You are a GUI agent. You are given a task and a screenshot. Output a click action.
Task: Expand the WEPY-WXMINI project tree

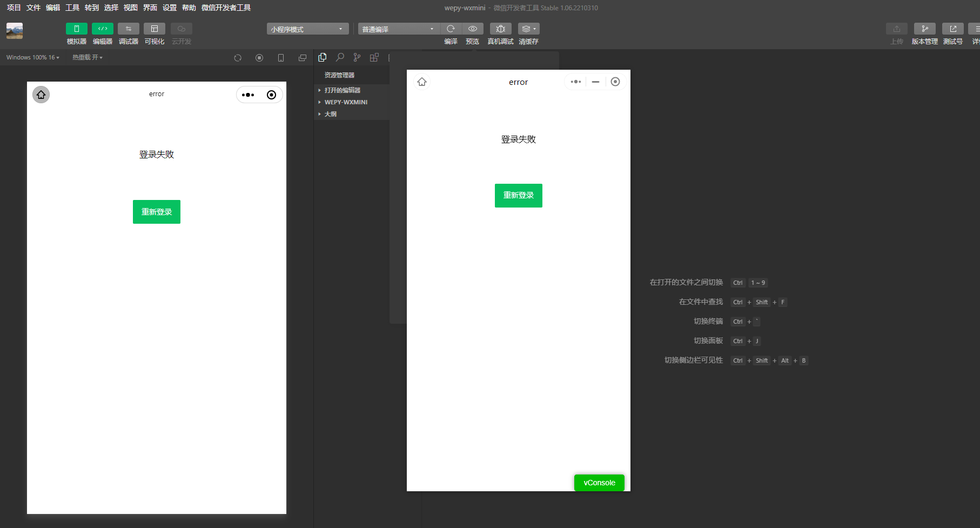point(346,102)
